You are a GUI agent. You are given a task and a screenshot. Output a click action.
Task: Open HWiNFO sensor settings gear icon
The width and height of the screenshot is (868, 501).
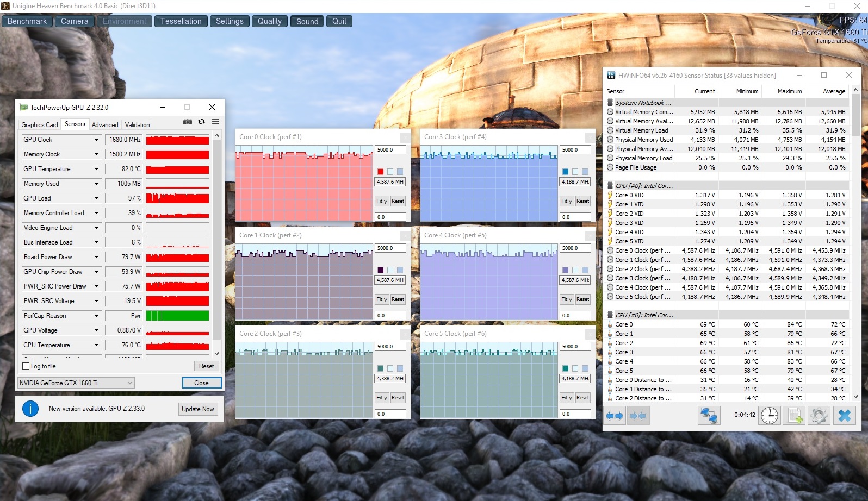(819, 416)
